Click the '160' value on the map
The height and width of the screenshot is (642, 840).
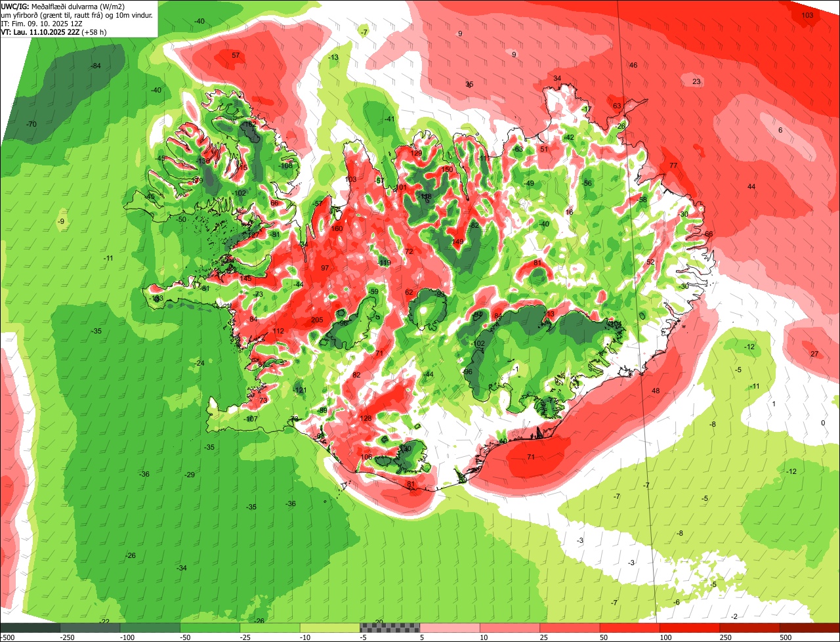(337, 229)
